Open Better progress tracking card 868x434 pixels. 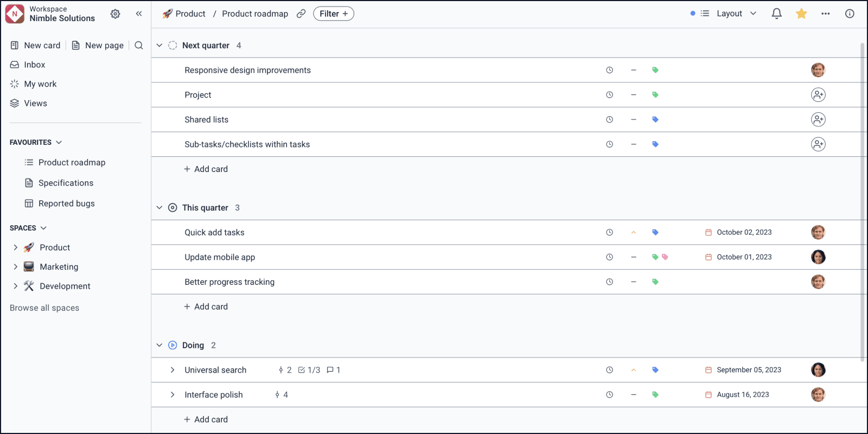229,282
